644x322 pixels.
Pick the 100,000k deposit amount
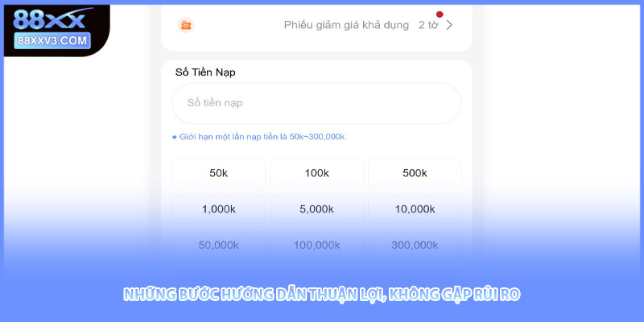coord(316,244)
